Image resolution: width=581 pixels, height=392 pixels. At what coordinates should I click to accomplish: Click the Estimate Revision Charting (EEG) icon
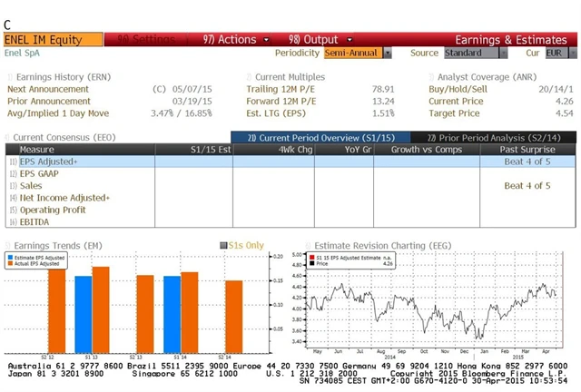pyautogui.click(x=307, y=246)
